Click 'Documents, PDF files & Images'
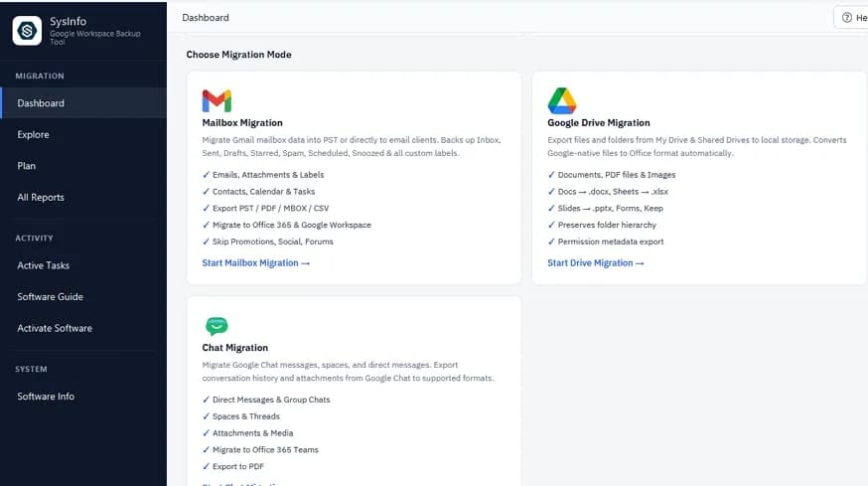The image size is (868, 486). coord(612,175)
